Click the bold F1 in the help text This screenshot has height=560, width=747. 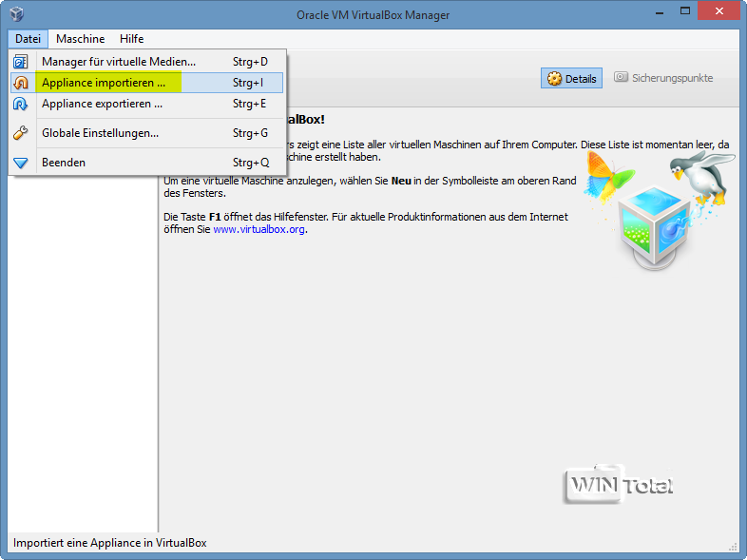tap(215, 217)
